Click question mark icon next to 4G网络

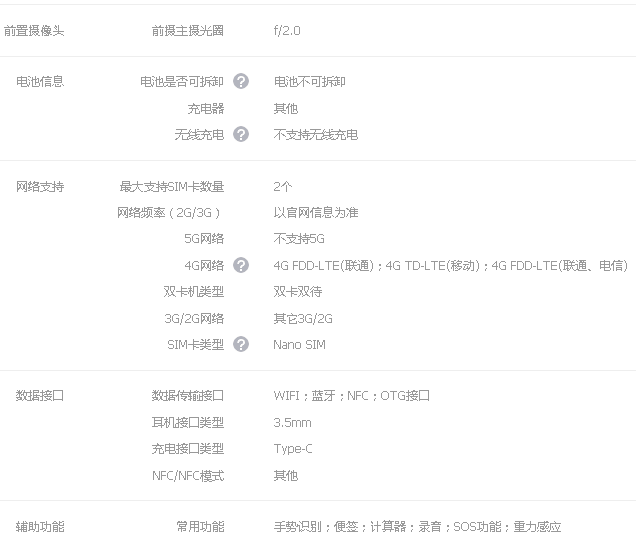pos(241,265)
